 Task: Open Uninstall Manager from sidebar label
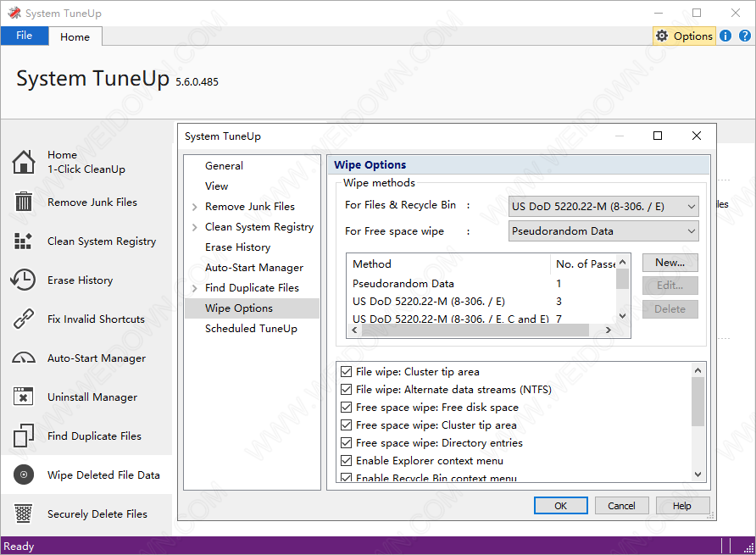point(92,397)
